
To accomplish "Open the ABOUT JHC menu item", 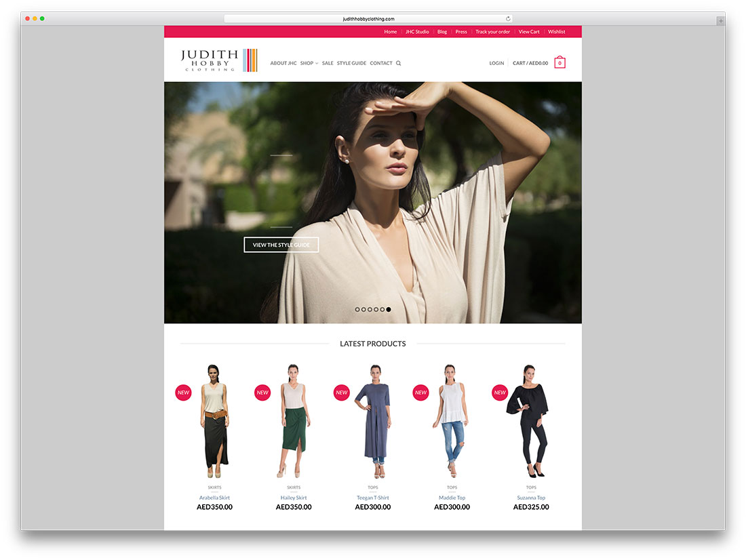I will (x=283, y=63).
